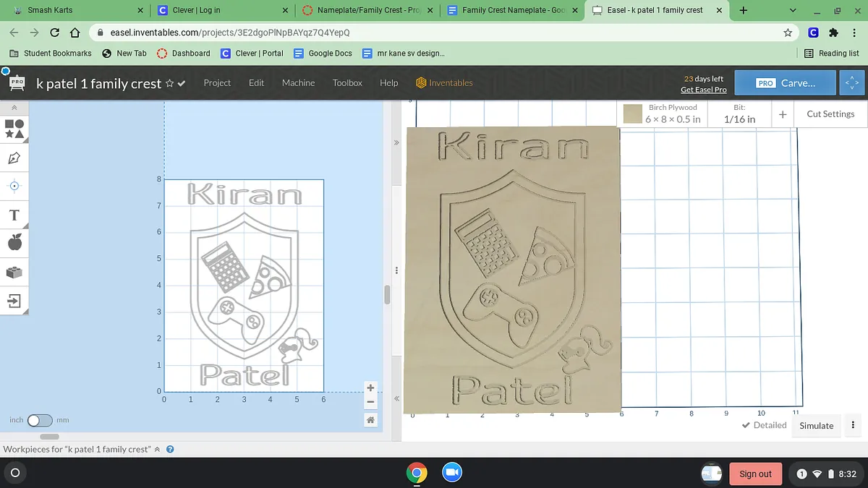This screenshot has height=488, width=868.
Task: Click the Get Easel Pro link
Action: pos(703,90)
